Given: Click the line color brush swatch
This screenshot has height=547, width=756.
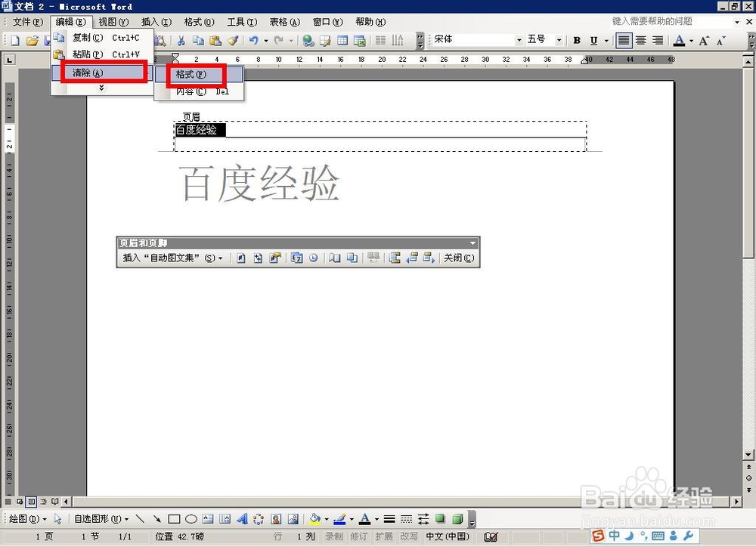Looking at the screenshot, I should (339, 519).
